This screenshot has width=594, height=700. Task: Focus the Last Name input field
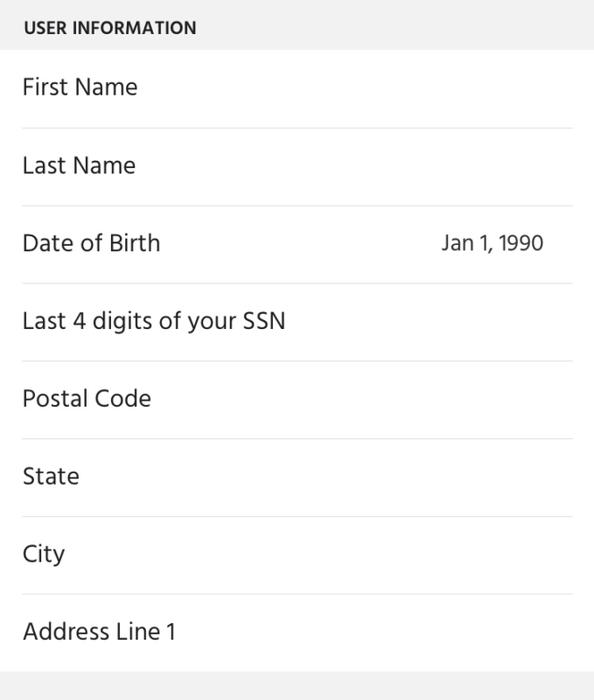point(297,167)
